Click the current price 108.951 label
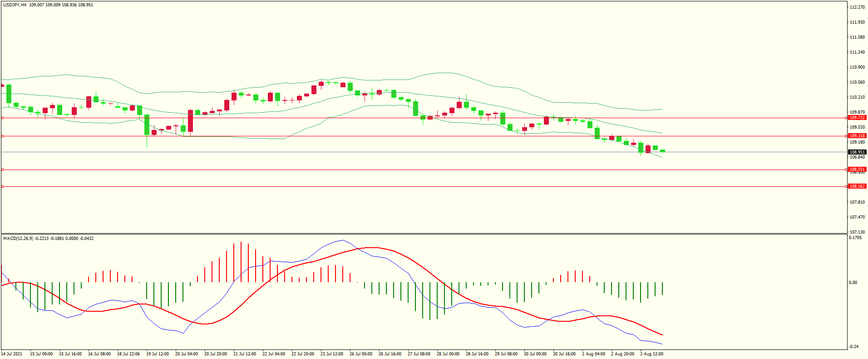Image resolution: width=868 pixels, height=359 pixels. 857,152
